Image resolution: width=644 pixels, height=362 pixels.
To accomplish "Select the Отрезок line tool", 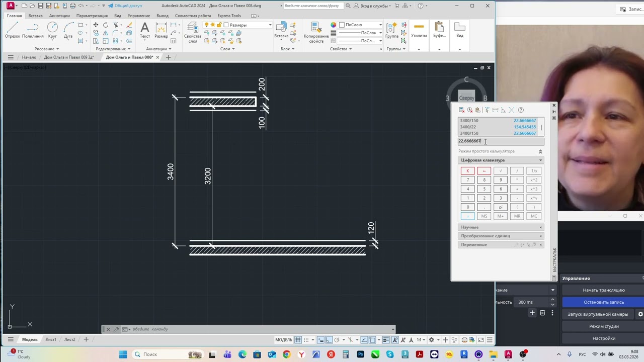I will click(x=13, y=30).
